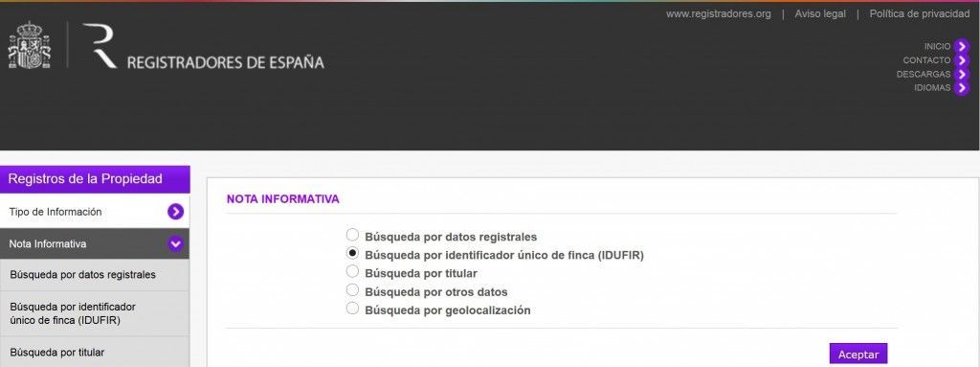The image size is (980, 367).
Task: Click the Spanish coat of arms emblem
Action: click(29, 45)
